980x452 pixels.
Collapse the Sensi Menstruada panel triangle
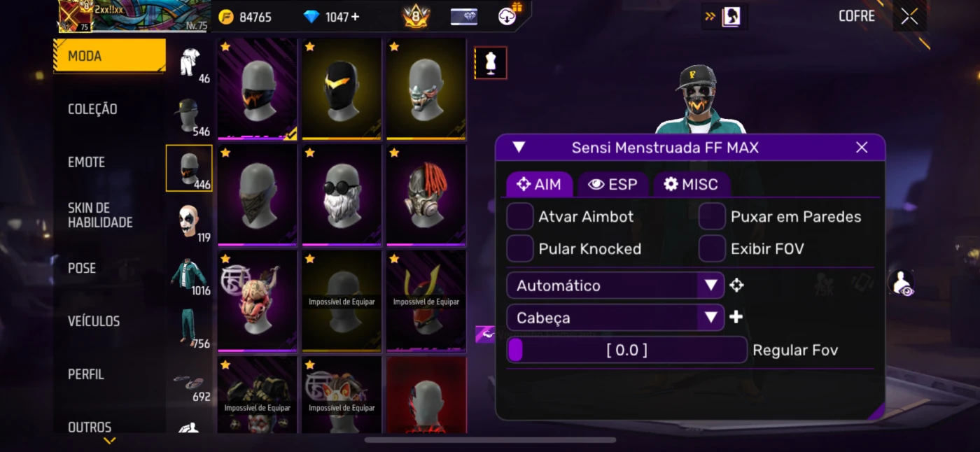coord(519,148)
